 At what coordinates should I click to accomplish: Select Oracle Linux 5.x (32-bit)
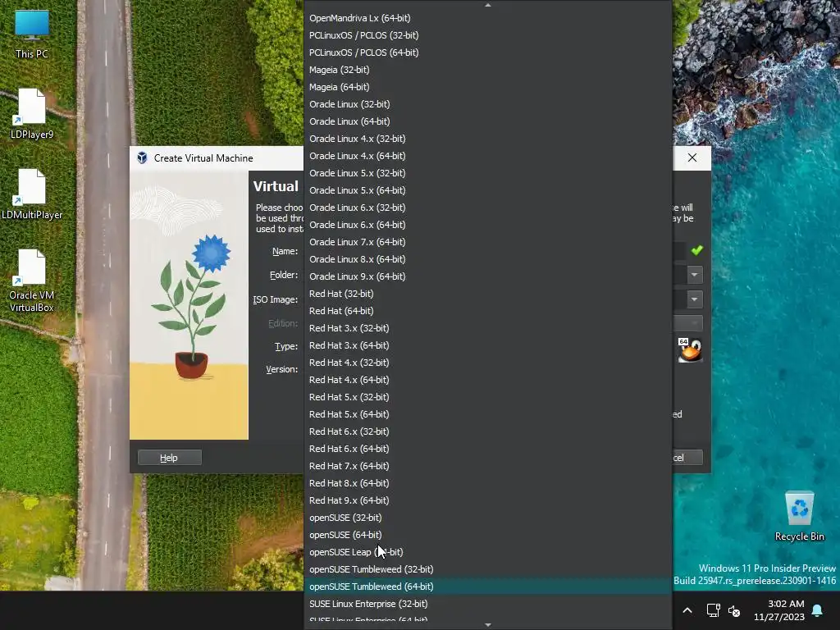[487, 173]
